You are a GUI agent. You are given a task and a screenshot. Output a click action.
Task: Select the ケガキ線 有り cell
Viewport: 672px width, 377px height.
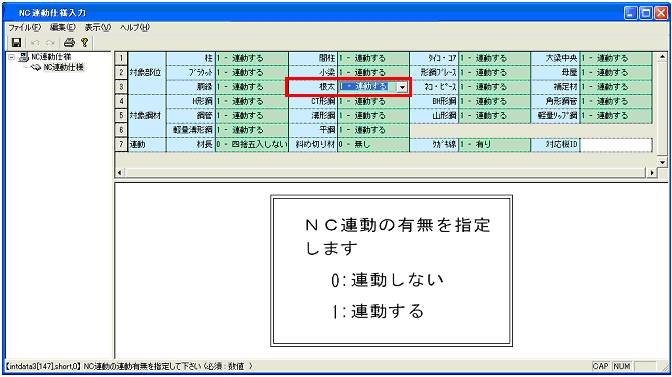pyautogui.click(x=495, y=144)
